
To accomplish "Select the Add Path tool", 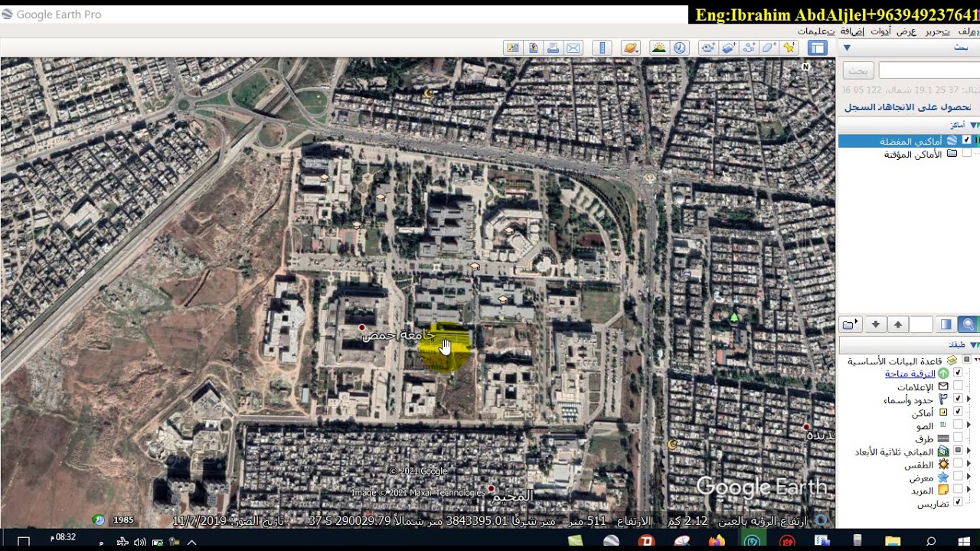I will [749, 47].
